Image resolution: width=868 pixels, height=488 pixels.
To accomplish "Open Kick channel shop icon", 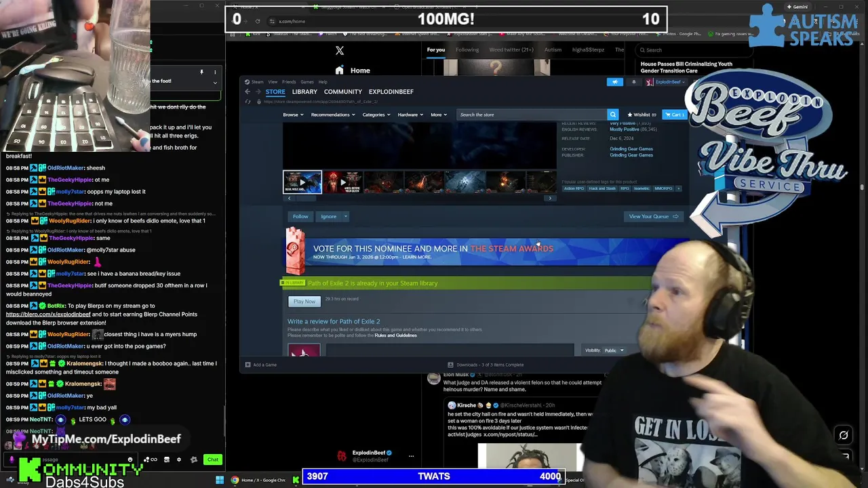I will coord(166,460).
